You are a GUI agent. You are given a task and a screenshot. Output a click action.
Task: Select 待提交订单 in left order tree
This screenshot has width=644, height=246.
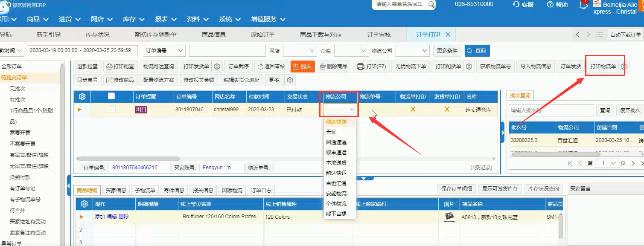14,78
